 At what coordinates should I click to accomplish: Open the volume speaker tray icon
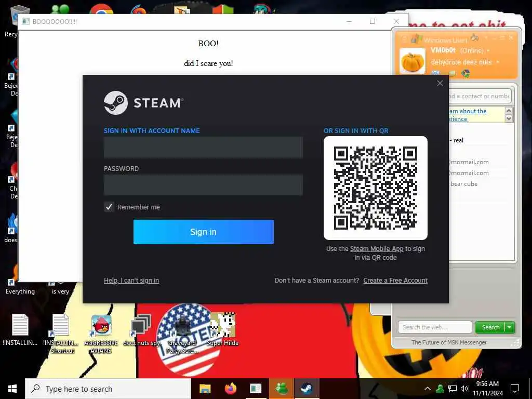(464, 389)
